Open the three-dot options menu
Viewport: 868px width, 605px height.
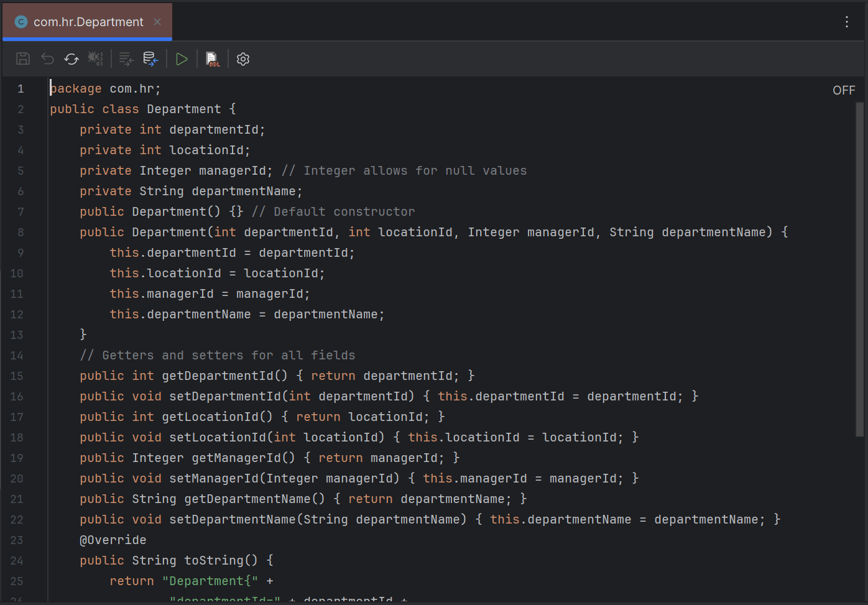pos(846,21)
